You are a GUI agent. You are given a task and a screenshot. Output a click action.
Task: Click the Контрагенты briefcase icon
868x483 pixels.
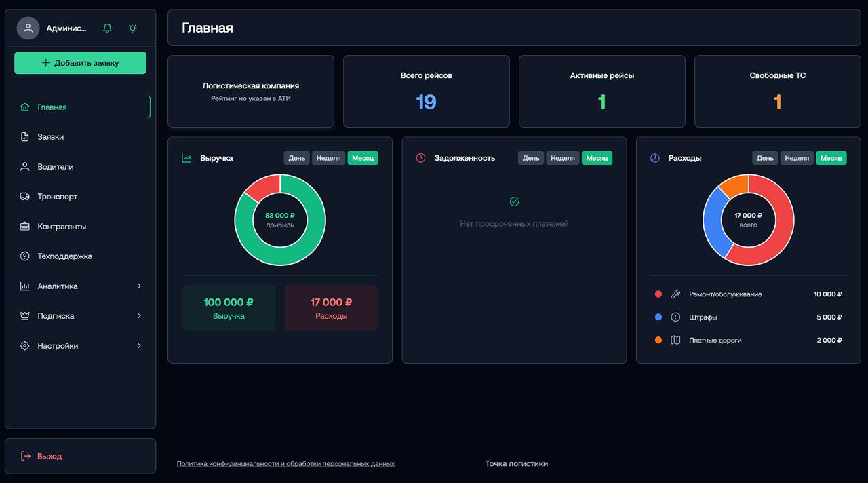pyautogui.click(x=25, y=227)
